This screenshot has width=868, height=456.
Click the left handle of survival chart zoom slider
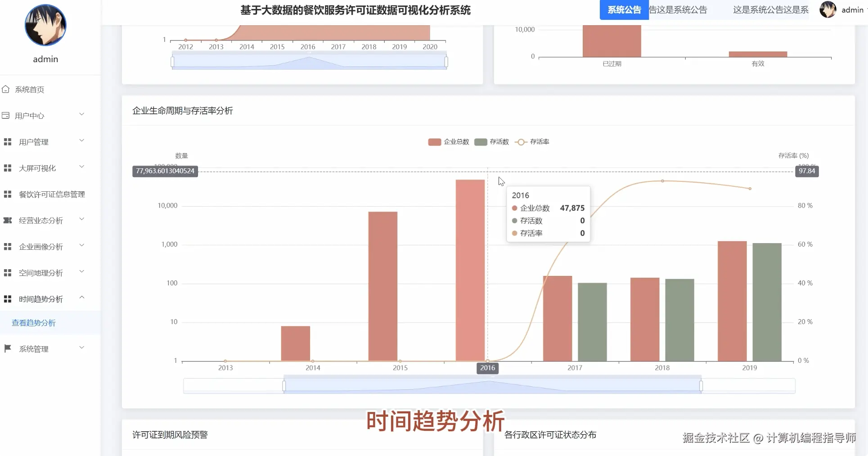(x=284, y=386)
